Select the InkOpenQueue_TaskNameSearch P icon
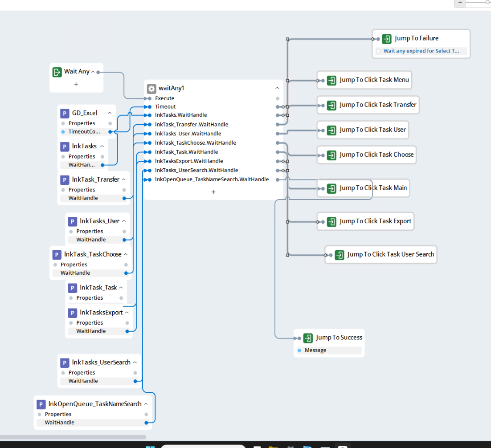Viewport: 491px width, 448px height. (x=41, y=404)
